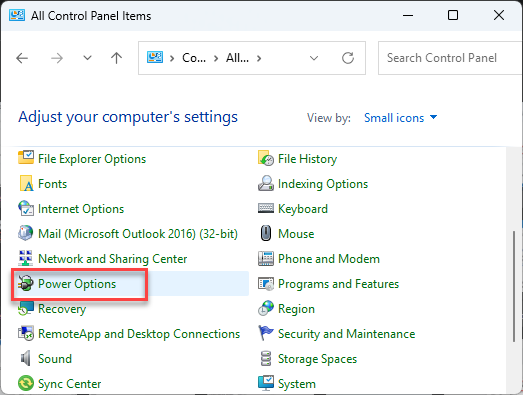Expand chevron after Control Panel icon
Viewport: 523px width, 395px height.
coord(172,59)
